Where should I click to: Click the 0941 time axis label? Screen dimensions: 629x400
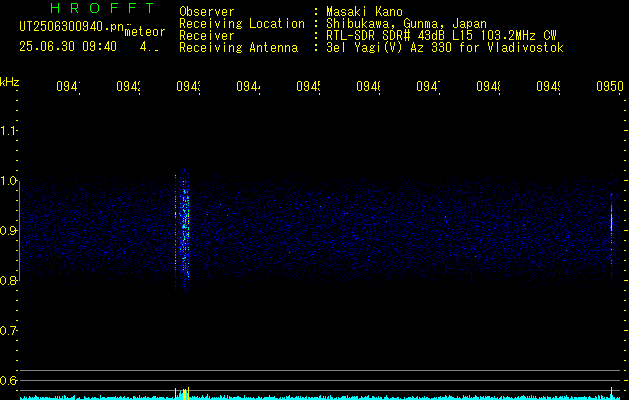coord(68,86)
